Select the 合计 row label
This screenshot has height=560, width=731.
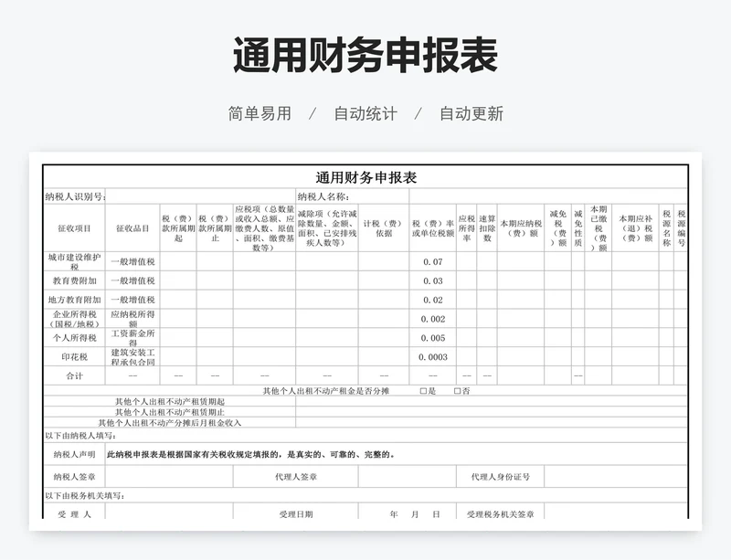75,375
